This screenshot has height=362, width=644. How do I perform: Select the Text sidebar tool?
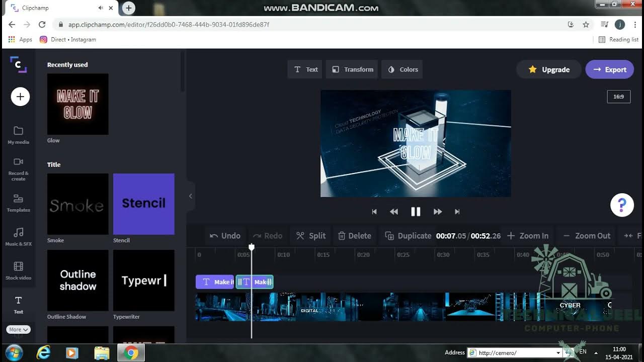pyautogui.click(x=18, y=305)
